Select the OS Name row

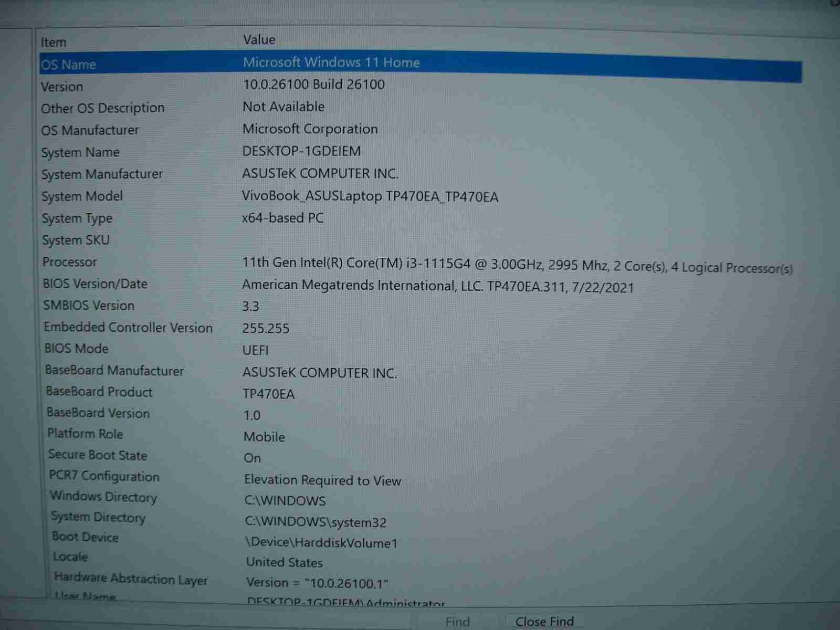point(69,65)
